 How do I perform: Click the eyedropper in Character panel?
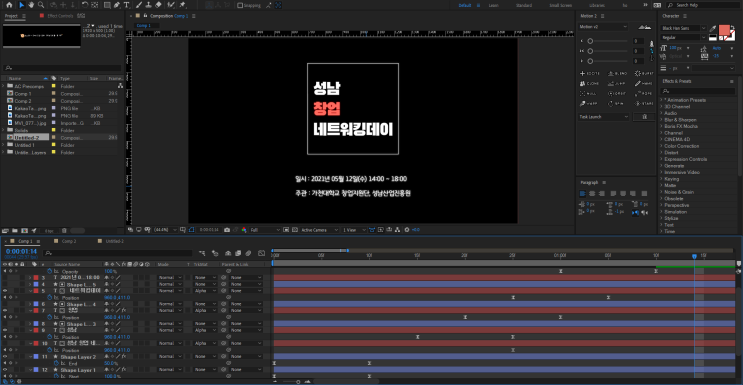713,28
